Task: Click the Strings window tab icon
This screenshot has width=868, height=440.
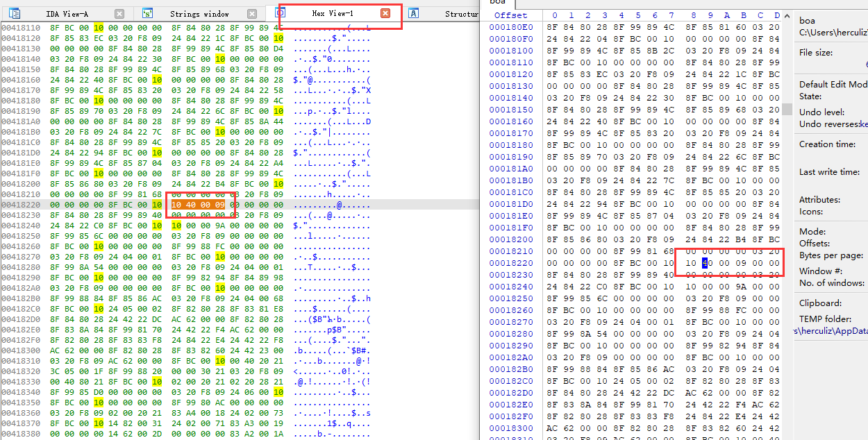Action: (147, 13)
